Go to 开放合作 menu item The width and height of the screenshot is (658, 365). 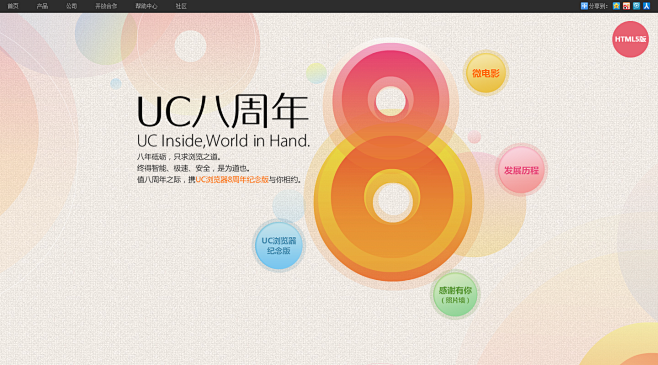click(106, 6)
